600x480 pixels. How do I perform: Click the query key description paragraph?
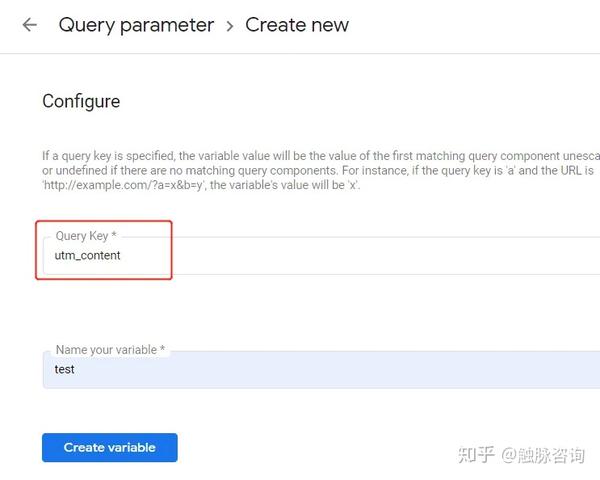click(321, 170)
